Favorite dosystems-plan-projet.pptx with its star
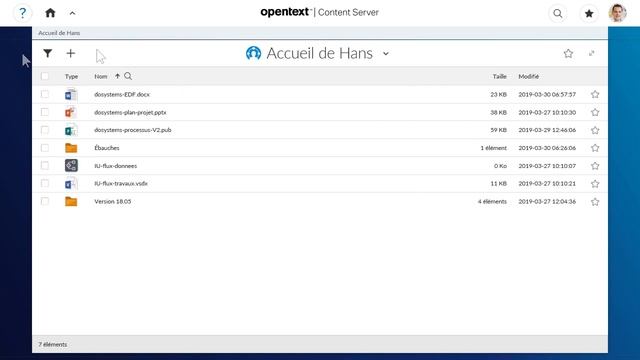This screenshot has height=360, width=640. 595,112
